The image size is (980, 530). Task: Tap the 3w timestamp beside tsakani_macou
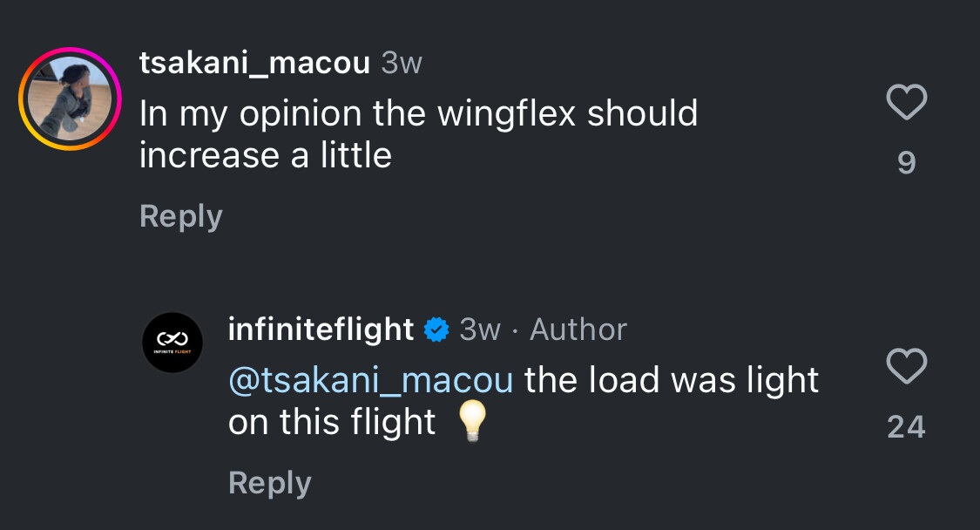402,63
